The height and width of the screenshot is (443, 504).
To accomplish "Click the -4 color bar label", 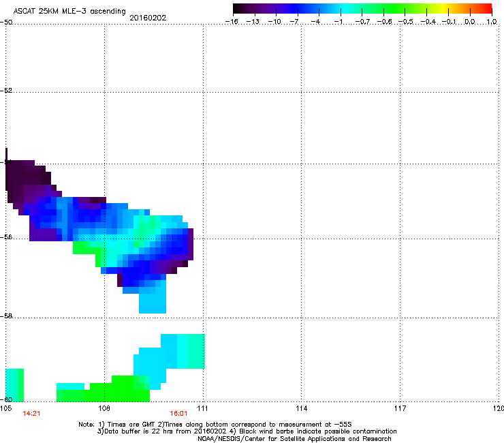I will [x=315, y=22].
